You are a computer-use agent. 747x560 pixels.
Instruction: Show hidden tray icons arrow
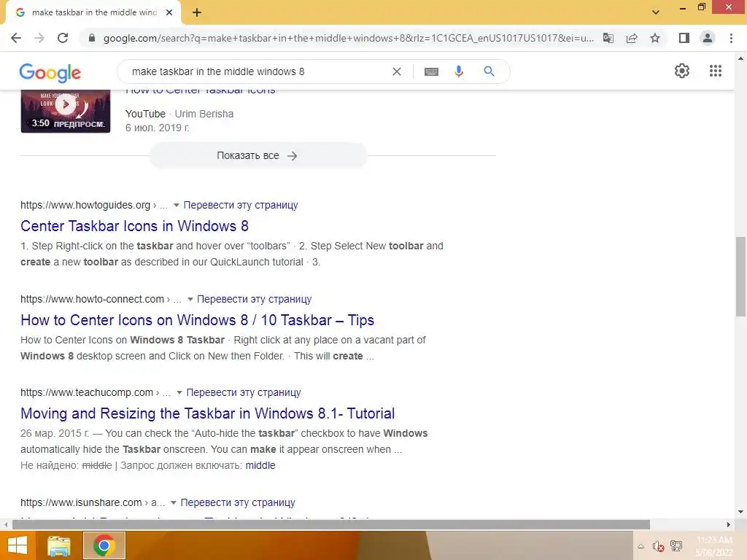[640, 546]
